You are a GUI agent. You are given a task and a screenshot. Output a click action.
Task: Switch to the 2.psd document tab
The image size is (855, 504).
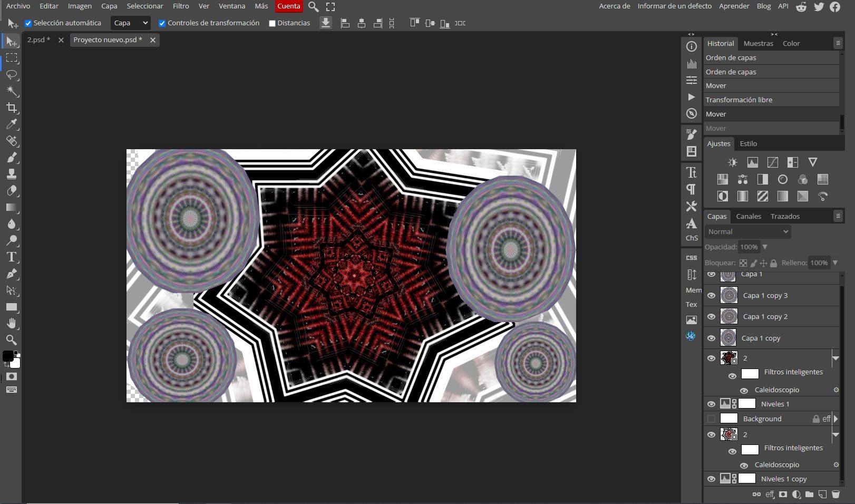(x=38, y=40)
